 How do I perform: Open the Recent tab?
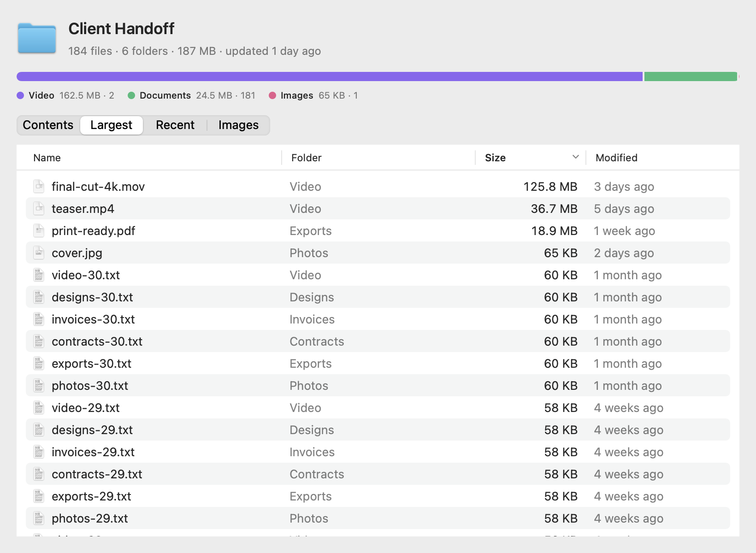tap(175, 125)
